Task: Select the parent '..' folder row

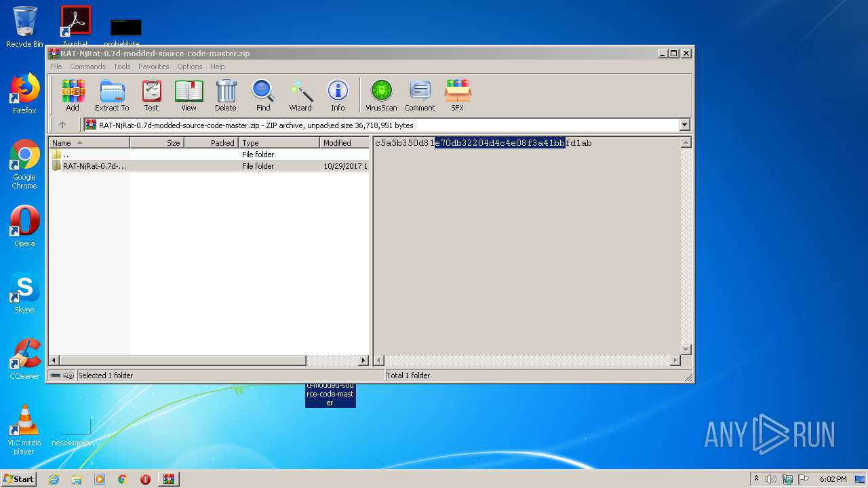Action: click(x=210, y=155)
